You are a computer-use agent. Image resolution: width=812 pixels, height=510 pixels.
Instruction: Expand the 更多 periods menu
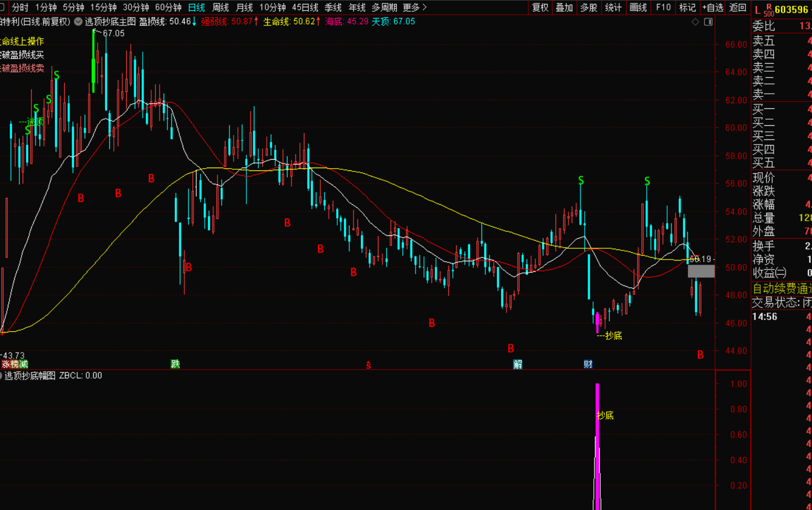414,7
